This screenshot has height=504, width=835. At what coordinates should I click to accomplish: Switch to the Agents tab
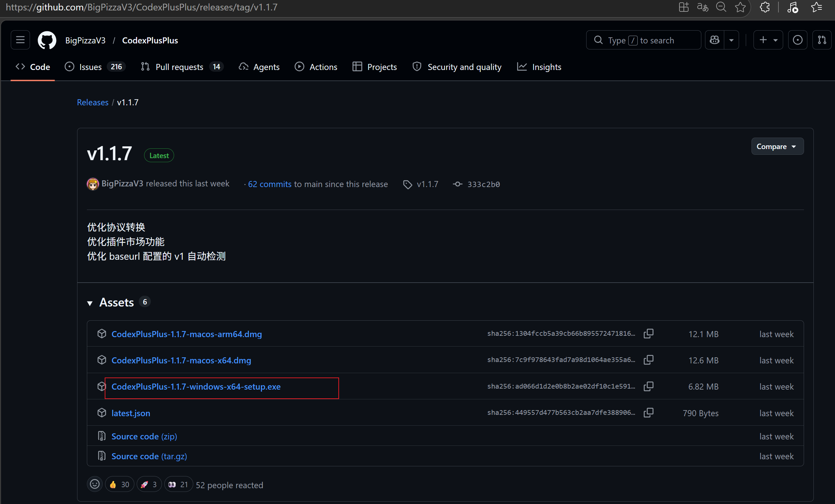click(x=259, y=67)
